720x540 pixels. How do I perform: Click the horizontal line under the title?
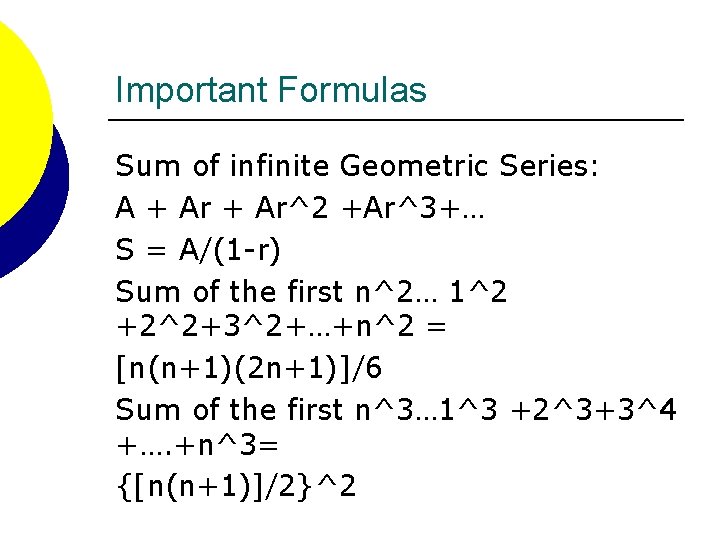[x=395, y=121]
